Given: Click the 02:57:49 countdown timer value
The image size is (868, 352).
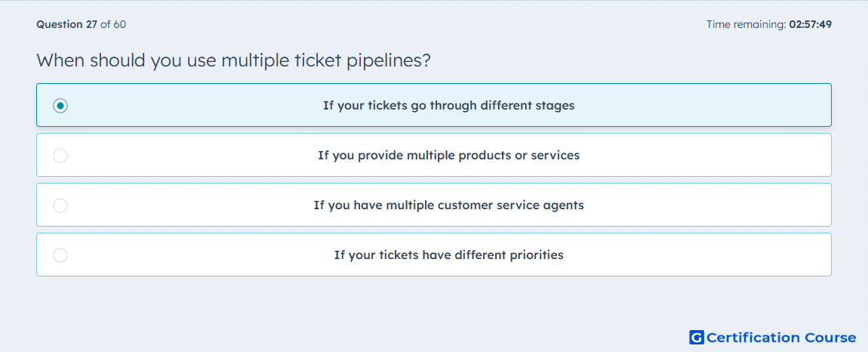Looking at the screenshot, I should tap(811, 24).
